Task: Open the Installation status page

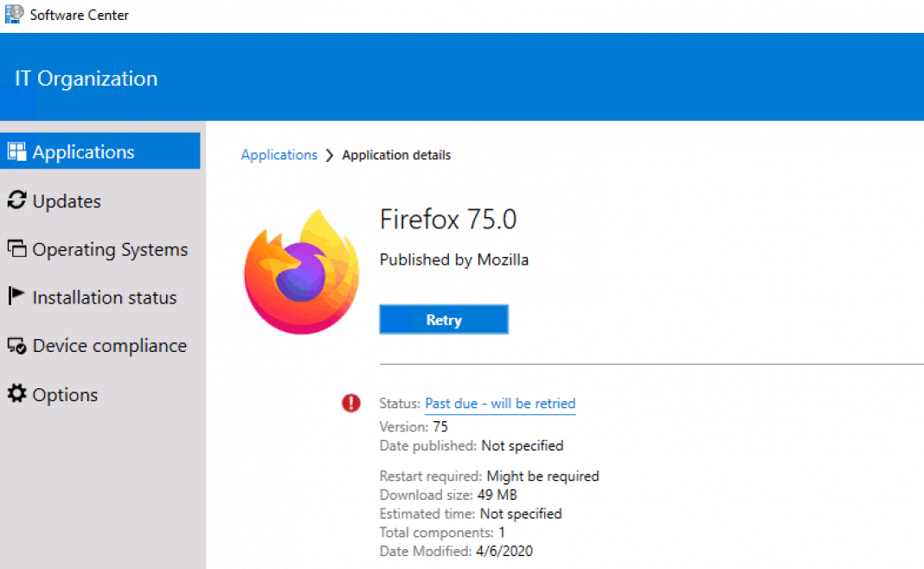Action: pos(104,297)
